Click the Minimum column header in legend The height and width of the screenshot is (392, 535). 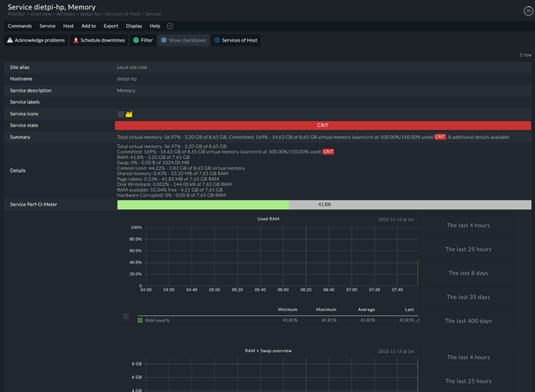tap(288, 310)
